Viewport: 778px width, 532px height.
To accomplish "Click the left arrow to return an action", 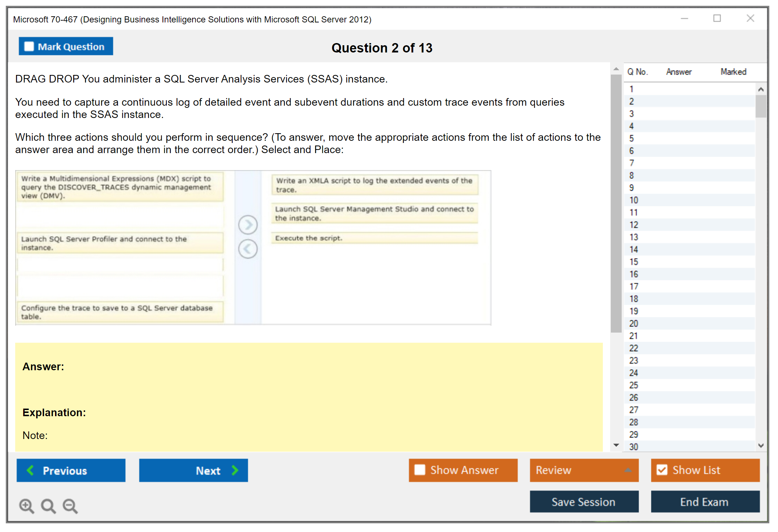I will [248, 249].
